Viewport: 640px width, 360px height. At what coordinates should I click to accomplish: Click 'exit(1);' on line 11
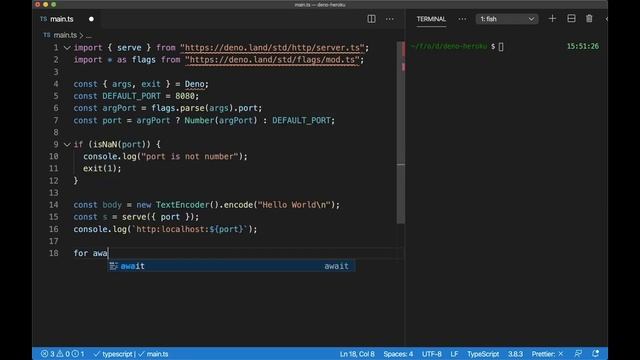tap(102, 169)
